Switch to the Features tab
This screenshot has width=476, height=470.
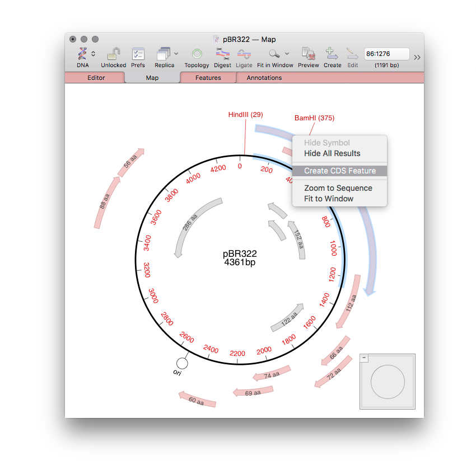[208, 78]
